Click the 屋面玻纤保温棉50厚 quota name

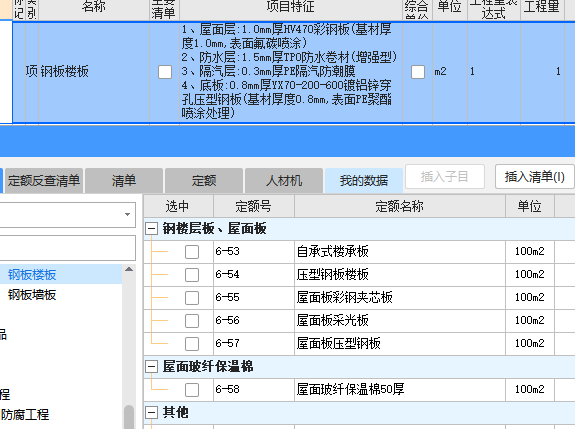pyautogui.click(x=351, y=390)
